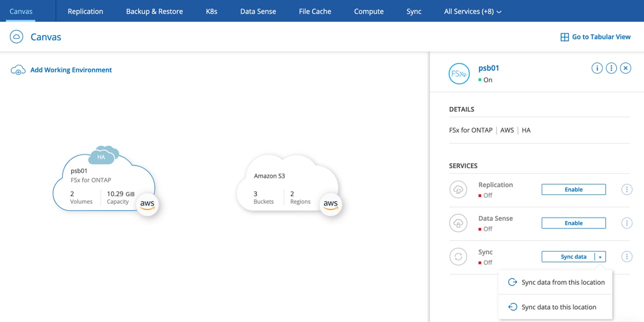Image resolution: width=644 pixels, height=322 pixels.
Task: Open the Replication row three-dot options
Action: coord(627,189)
